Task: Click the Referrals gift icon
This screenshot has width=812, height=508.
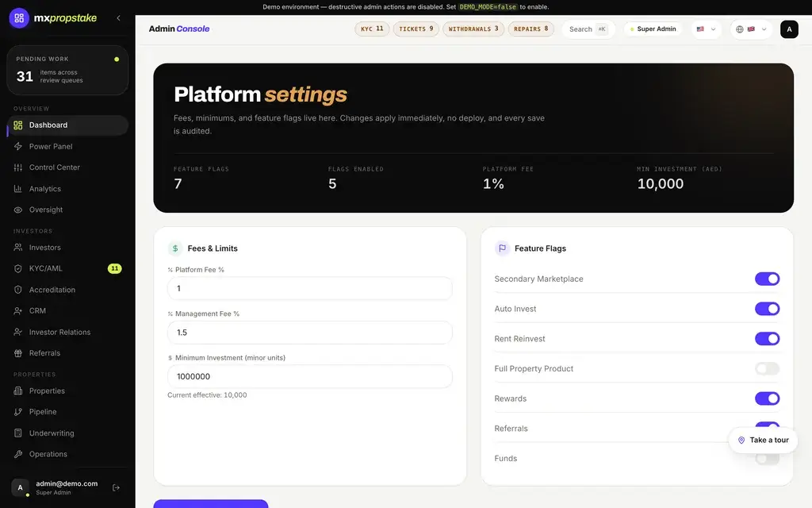Action: (x=18, y=353)
